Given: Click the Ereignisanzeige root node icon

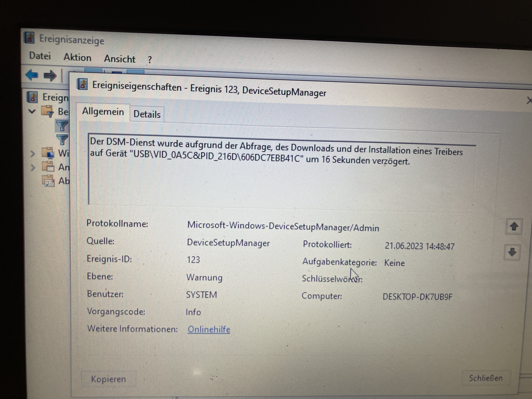Looking at the screenshot, I should click(32, 97).
